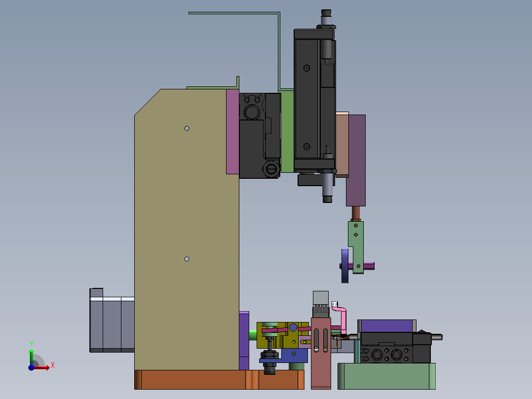
Task: Pick the lower hole in the olive plate
Action: [x=187, y=259]
